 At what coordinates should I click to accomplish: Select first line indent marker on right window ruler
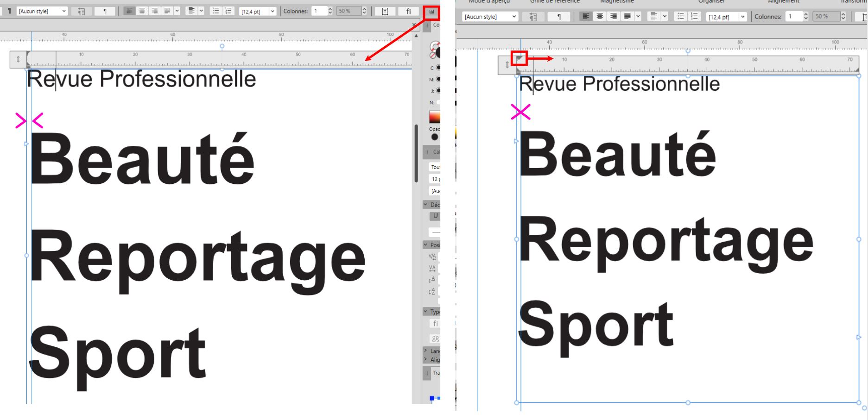pos(520,58)
